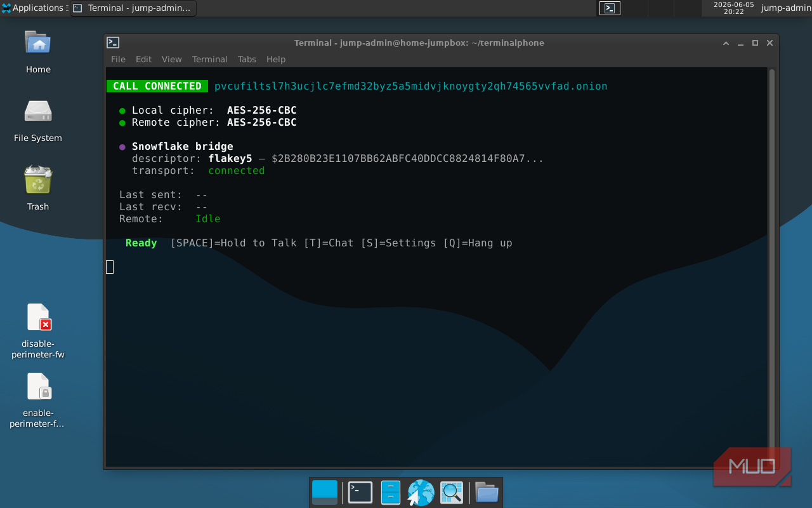Open the Edit menu in Terminal

[143, 59]
